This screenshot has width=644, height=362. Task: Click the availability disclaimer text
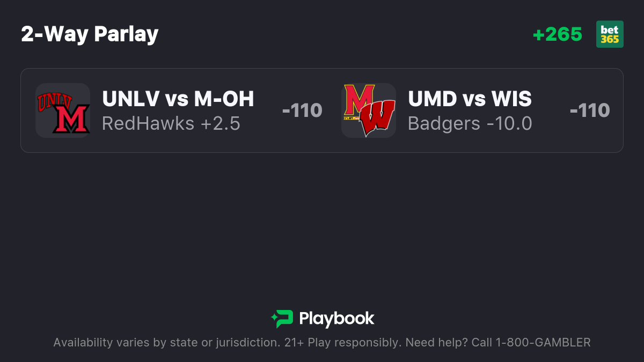point(322,343)
